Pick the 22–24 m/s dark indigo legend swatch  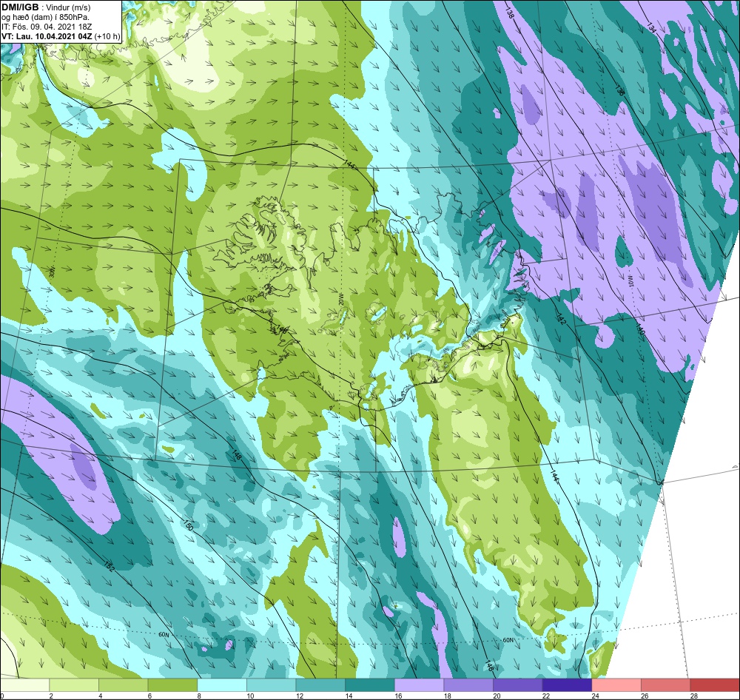pos(568,685)
